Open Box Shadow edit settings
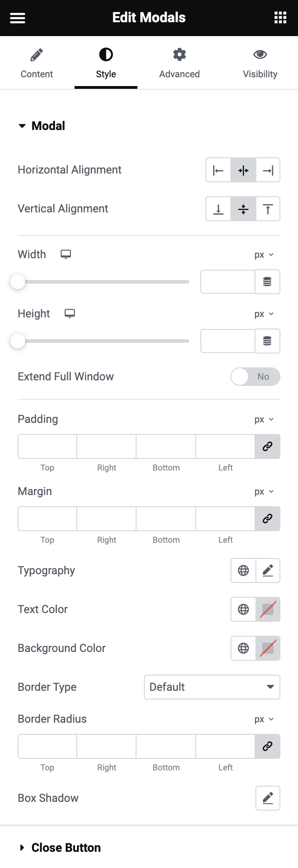 (268, 798)
